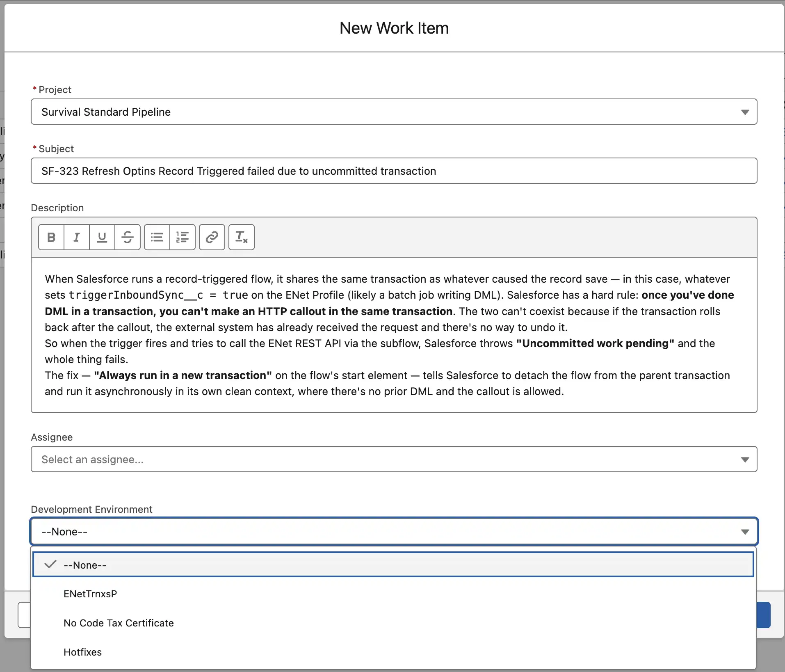Collapse the Development Environment dropdown
Screen dimensions: 785x672
click(x=394, y=531)
